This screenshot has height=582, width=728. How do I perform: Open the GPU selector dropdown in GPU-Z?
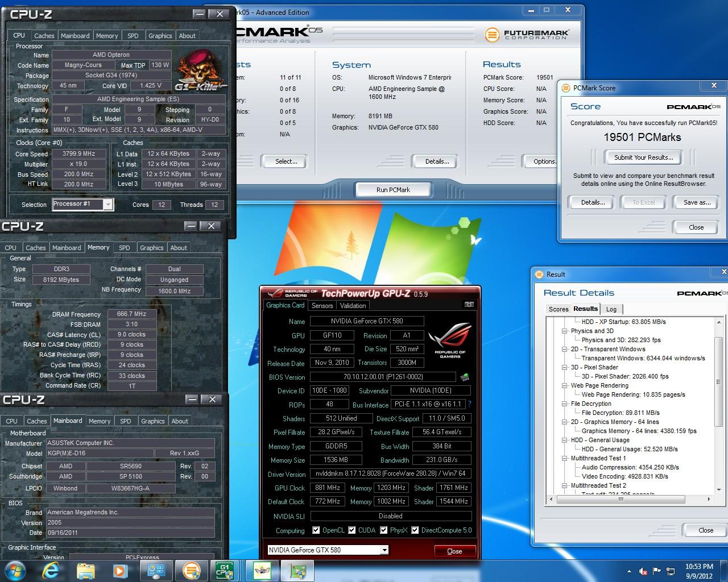(x=384, y=550)
